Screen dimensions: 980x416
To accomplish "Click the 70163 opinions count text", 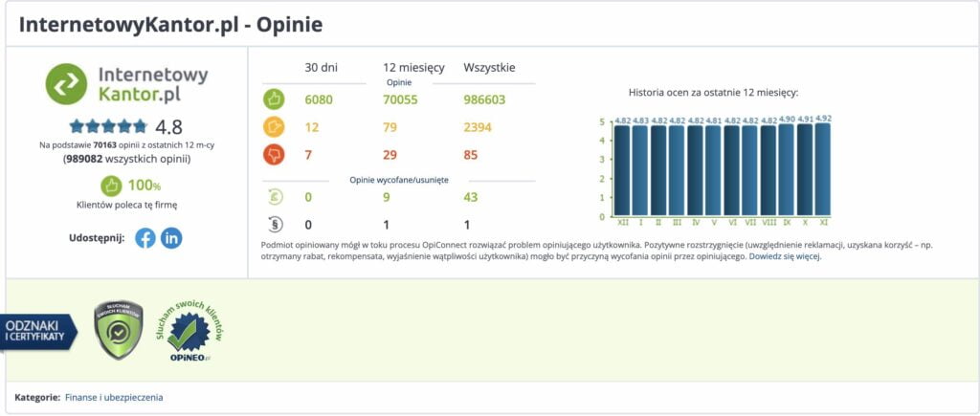I will pyautogui.click(x=105, y=145).
